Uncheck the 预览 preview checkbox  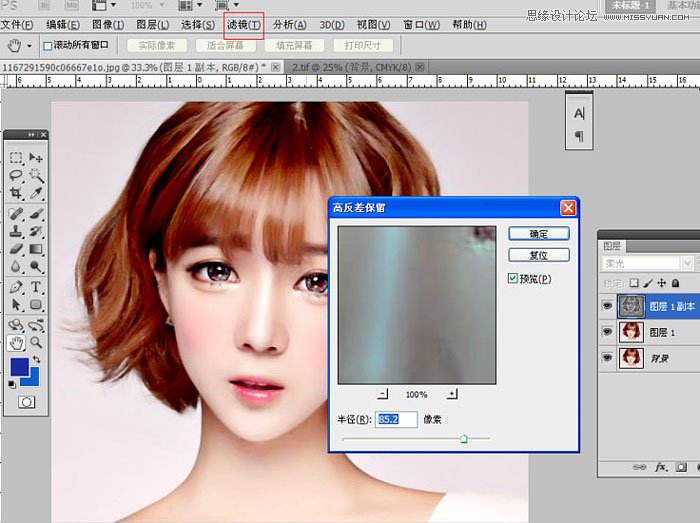click(513, 279)
